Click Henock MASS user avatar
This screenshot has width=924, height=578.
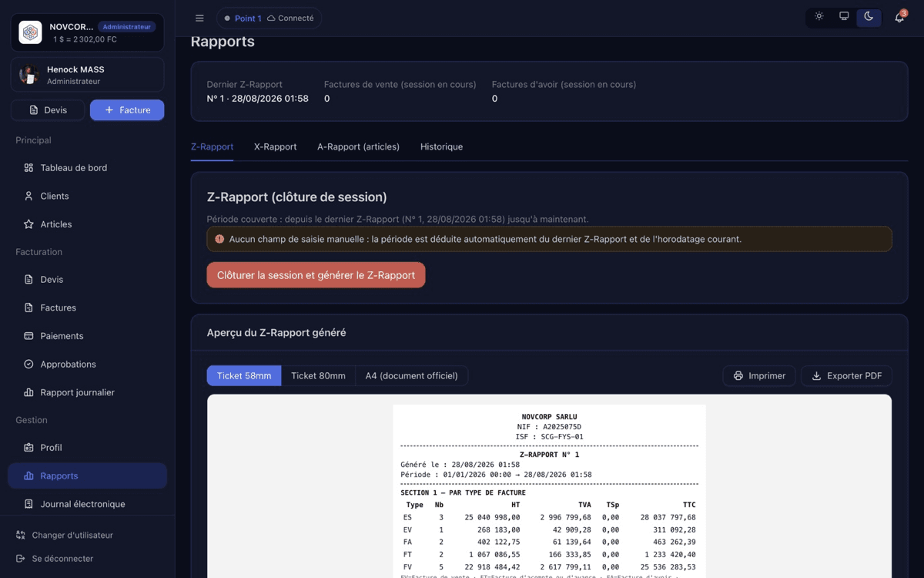29,75
